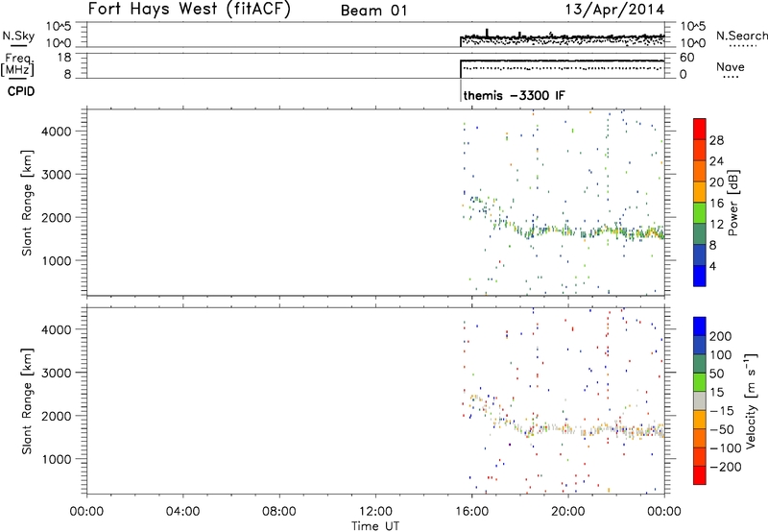Click the 'Slant Range [km]' label of the velocity plot
768x532 pixels.
pos(27,401)
